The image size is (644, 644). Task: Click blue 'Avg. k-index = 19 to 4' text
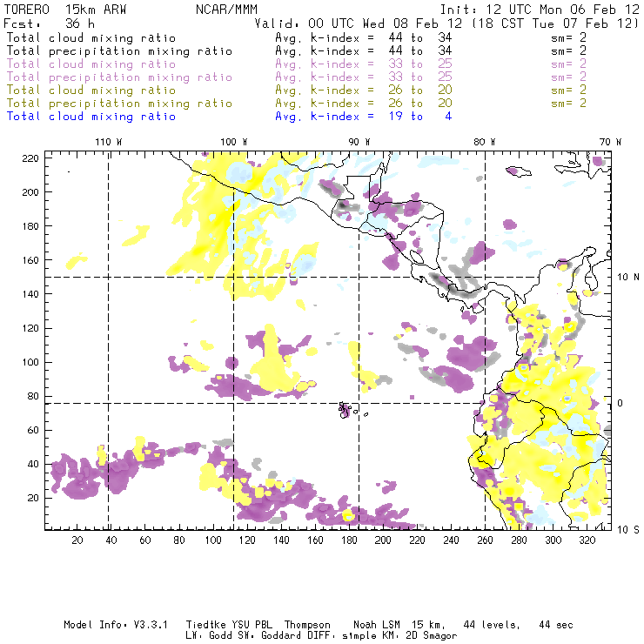(364, 117)
